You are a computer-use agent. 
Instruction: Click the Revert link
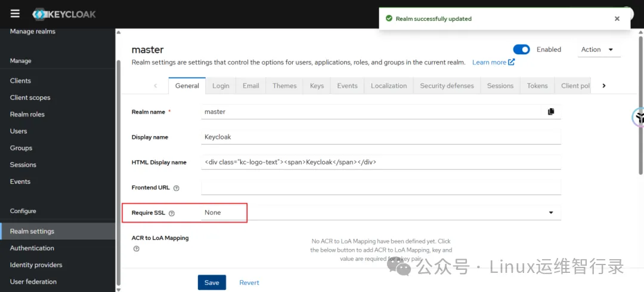click(x=249, y=282)
